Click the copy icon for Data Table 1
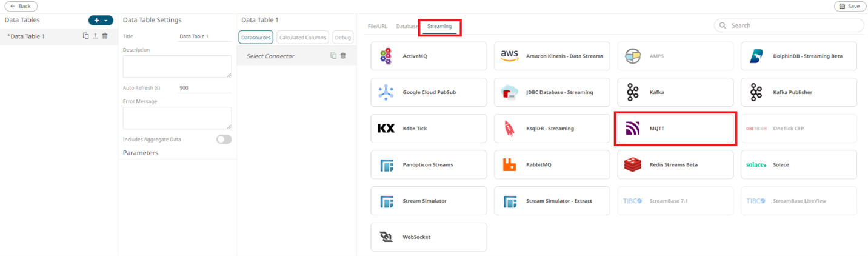The height and width of the screenshot is (256, 868). (86, 36)
